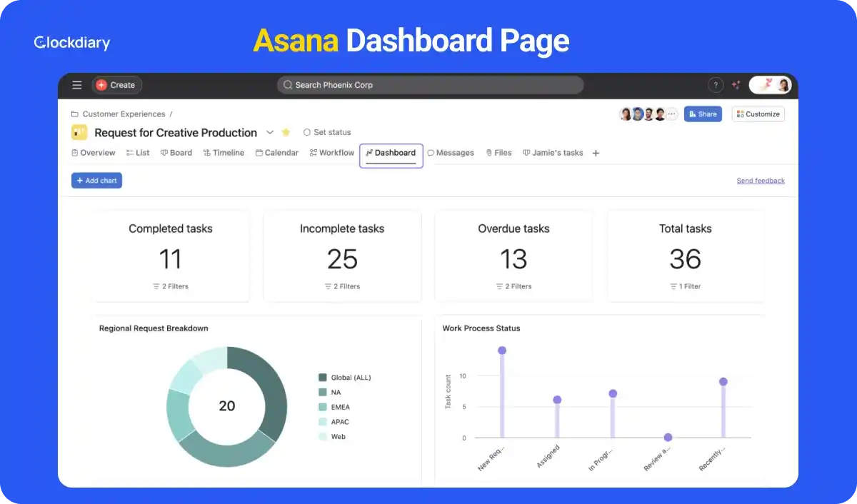This screenshot has width=857, height=504.
Task: Click the Customize button
Action: coord(758,114)
